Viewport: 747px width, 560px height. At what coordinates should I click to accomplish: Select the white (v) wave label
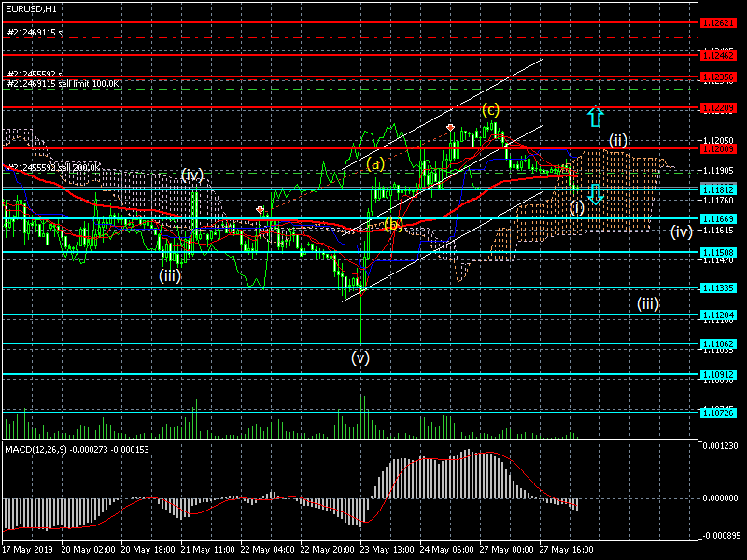(x=360, y=357)
